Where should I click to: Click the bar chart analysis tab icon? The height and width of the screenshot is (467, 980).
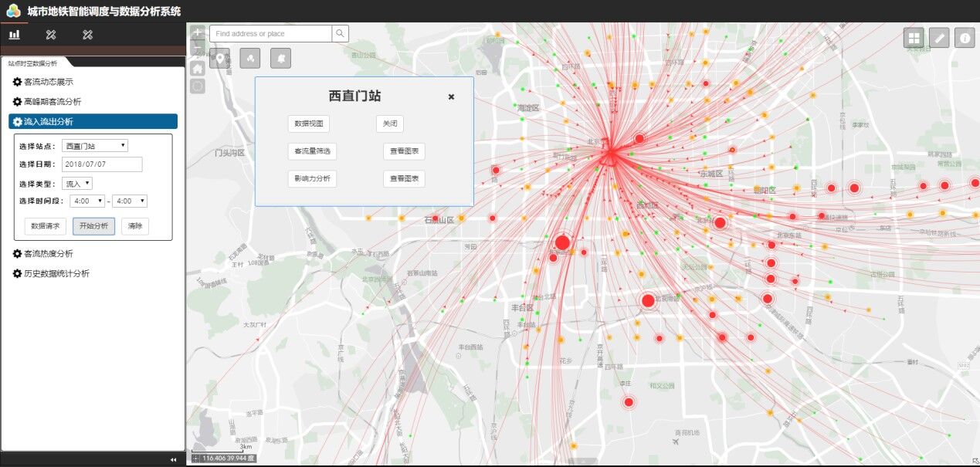[x=14, y=35]
